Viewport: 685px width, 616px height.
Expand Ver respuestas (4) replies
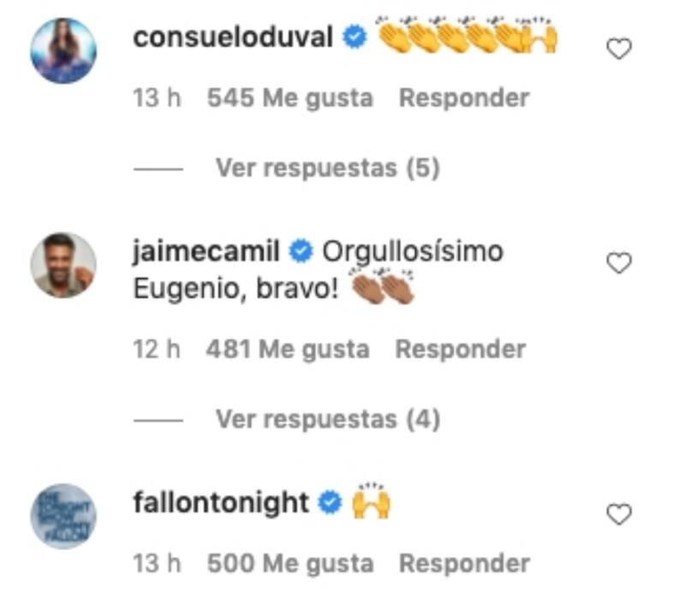pos(328,419)
